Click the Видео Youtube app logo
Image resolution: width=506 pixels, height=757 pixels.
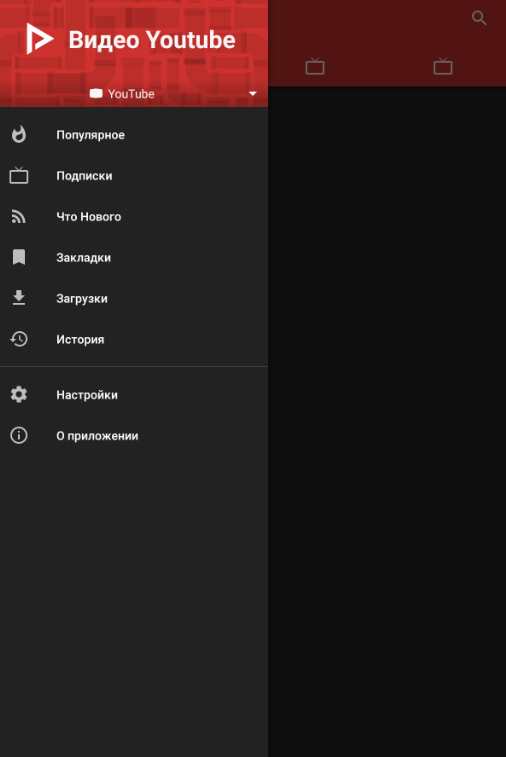coord(40,39)
